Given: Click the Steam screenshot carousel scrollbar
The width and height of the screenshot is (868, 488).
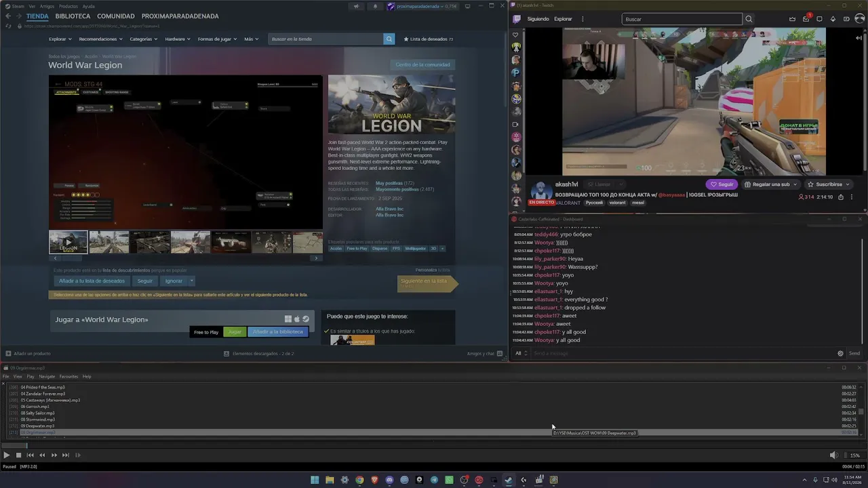Looking at the screenshot, I should click(185, 258).
